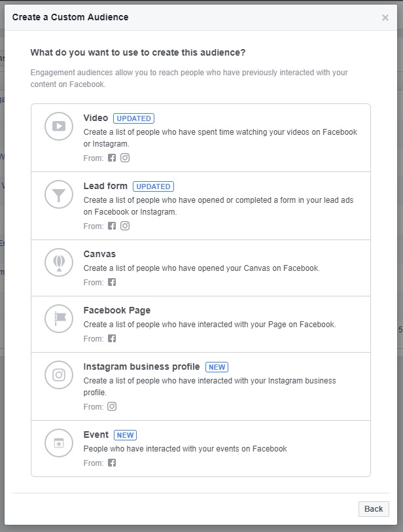The width and height of the screenshot is (403, 532).
Task: Click the Lead form funnel icon
Action: [59, 194]
